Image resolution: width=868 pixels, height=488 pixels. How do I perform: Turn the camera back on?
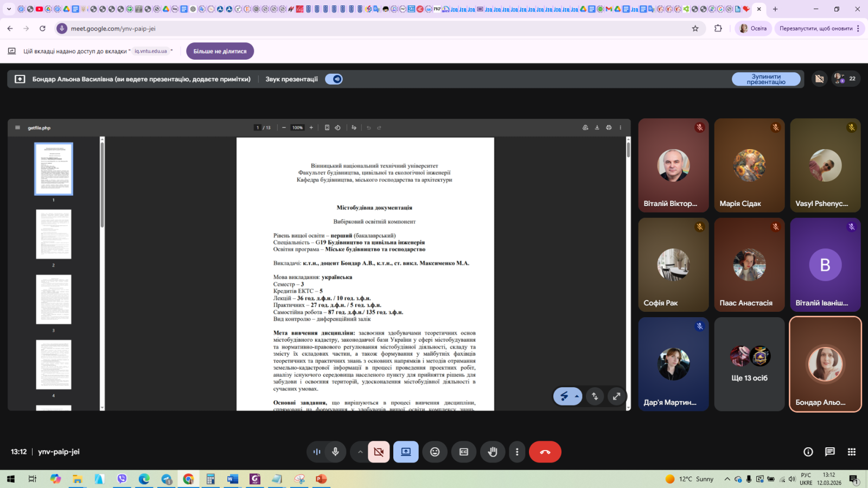(379, 452)
